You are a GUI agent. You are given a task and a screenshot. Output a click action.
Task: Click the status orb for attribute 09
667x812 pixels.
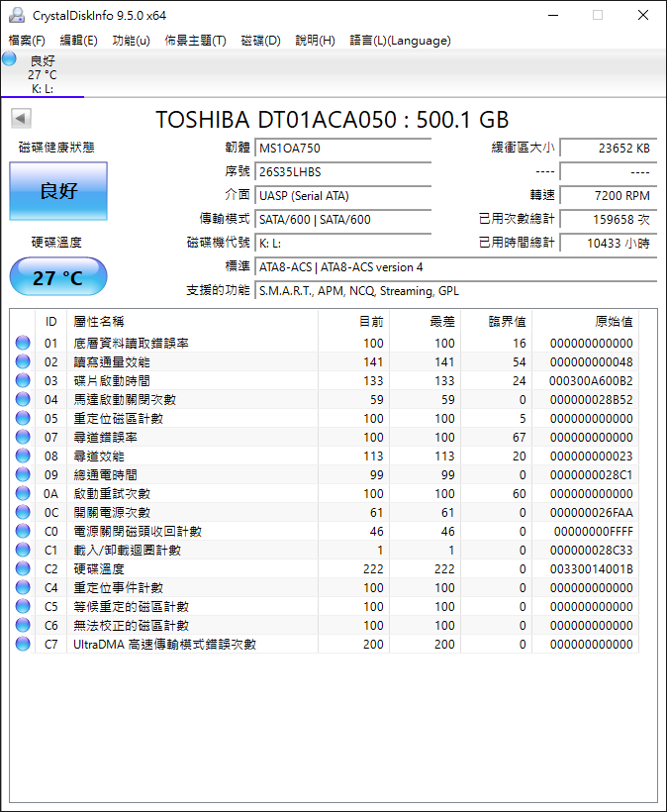coord(23,474)
